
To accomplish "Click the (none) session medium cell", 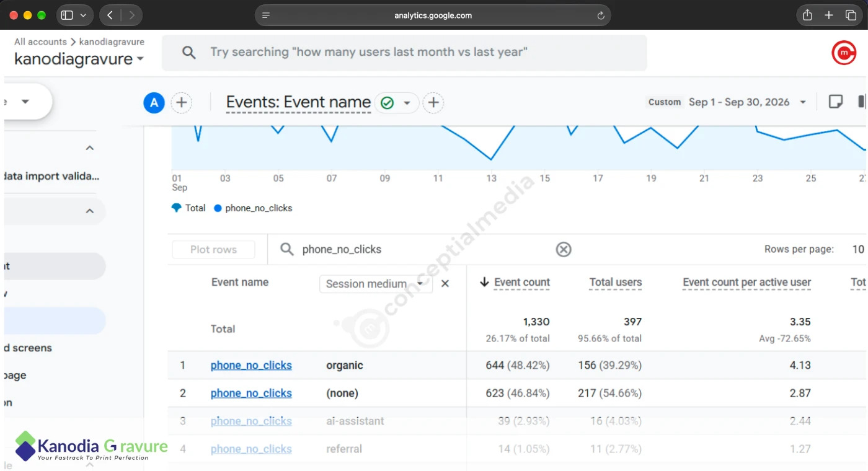I will [342, 393].
